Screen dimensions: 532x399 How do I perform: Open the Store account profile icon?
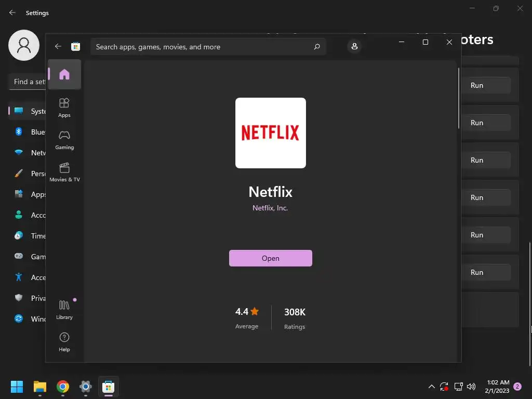click(x=354, y=46)
